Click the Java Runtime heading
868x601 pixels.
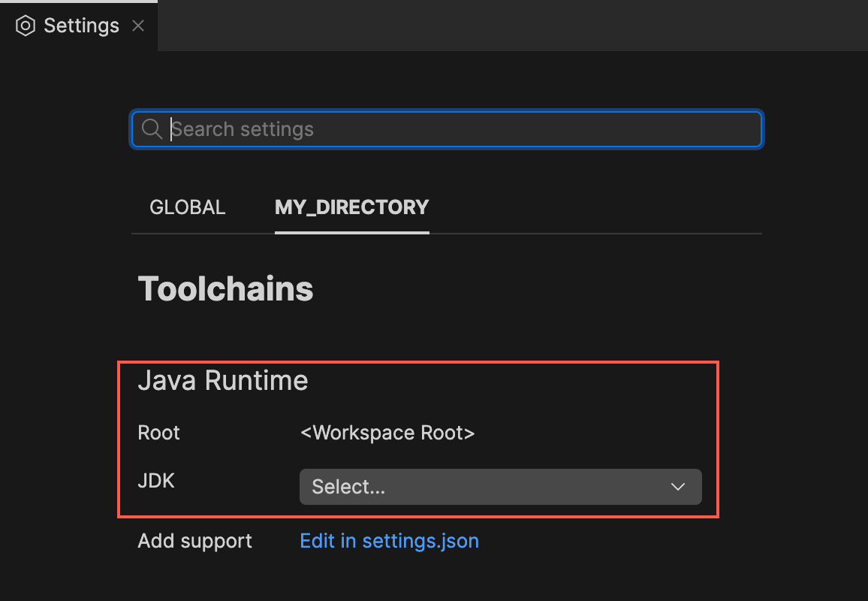click(x=222, y=381)
